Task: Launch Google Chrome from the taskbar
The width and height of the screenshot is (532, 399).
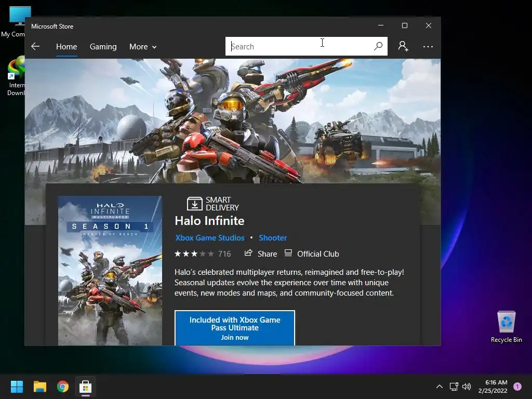Action: 63,387
